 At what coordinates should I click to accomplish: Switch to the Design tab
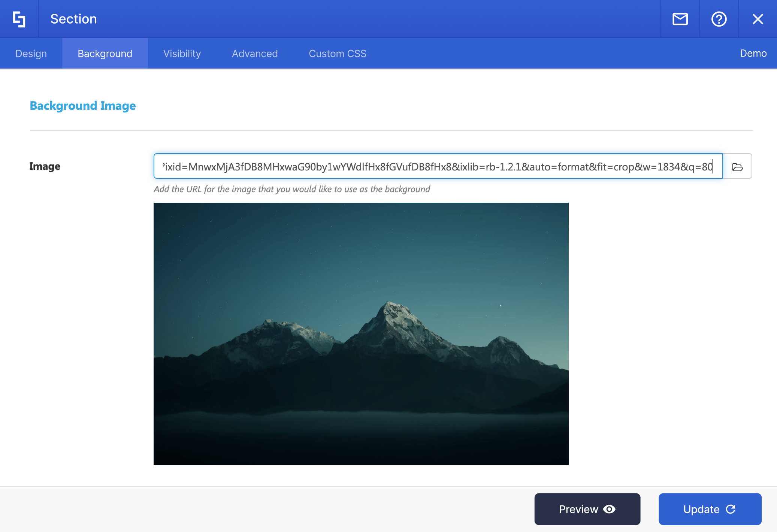point(31,54)
